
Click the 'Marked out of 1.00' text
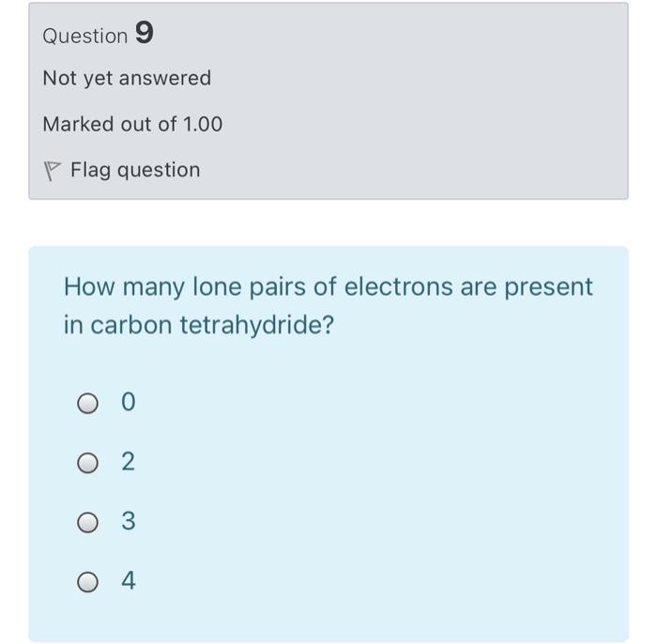132,124
